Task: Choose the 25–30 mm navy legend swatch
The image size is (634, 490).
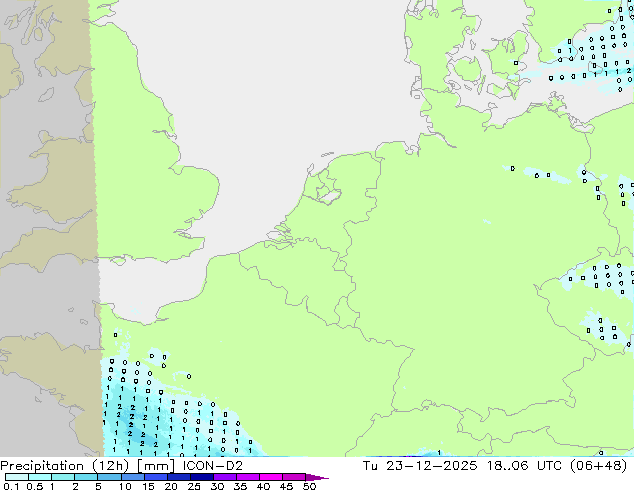Action: (202, 477)
